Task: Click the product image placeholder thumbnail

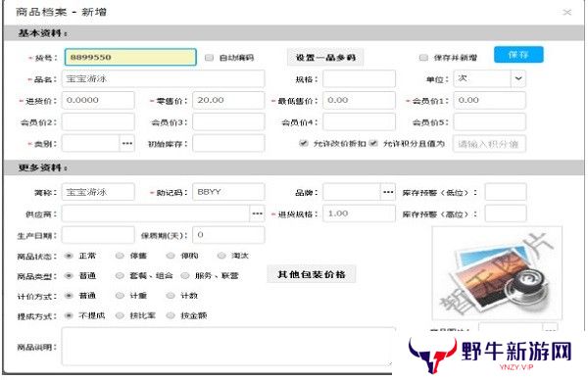Action: (x=497, y=273)
